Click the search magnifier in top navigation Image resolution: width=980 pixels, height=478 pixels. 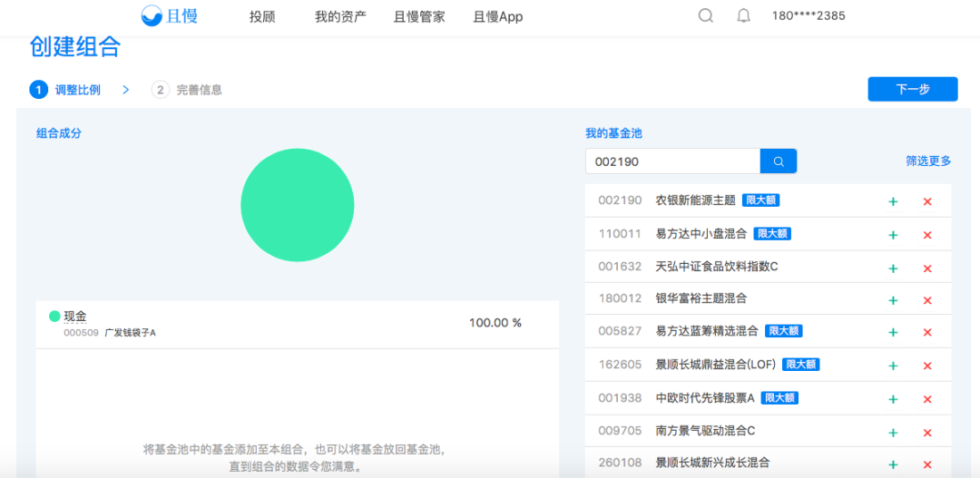point(706,16)
